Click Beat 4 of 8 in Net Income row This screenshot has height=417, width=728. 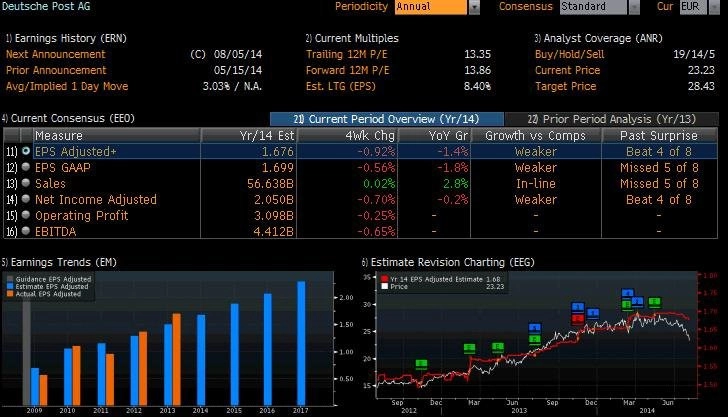coord(659,200)
